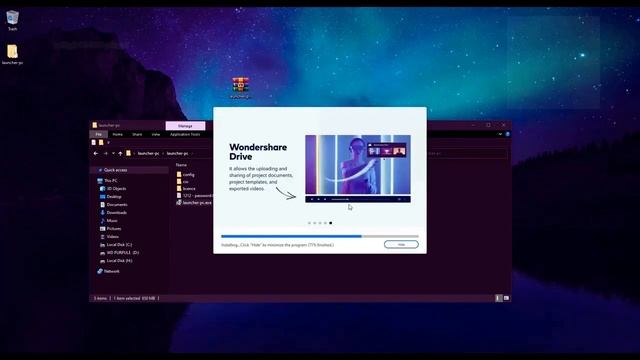Open the Trash icon on the desktop

13,21
